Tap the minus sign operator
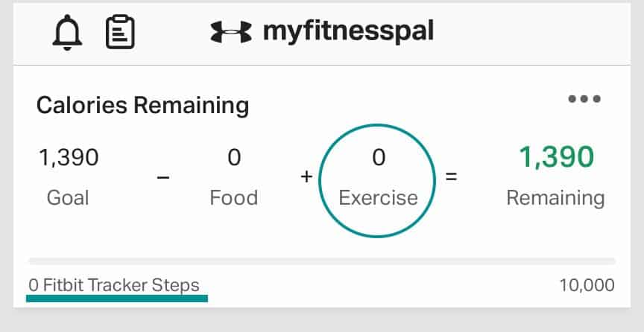The height and width of the screenshot is (332, 644). (164, 179)
